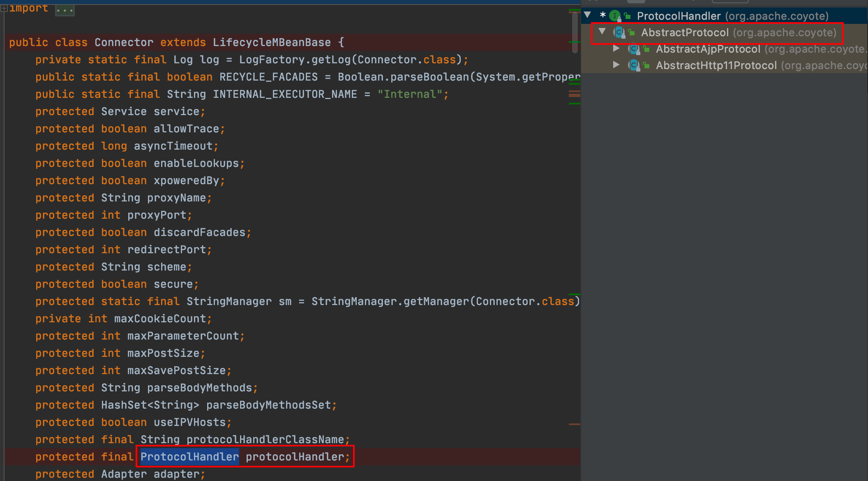Click green public-visibility lock beside ProtocolHandler
Screen dimensions: 868x481
tap(628, 16)
